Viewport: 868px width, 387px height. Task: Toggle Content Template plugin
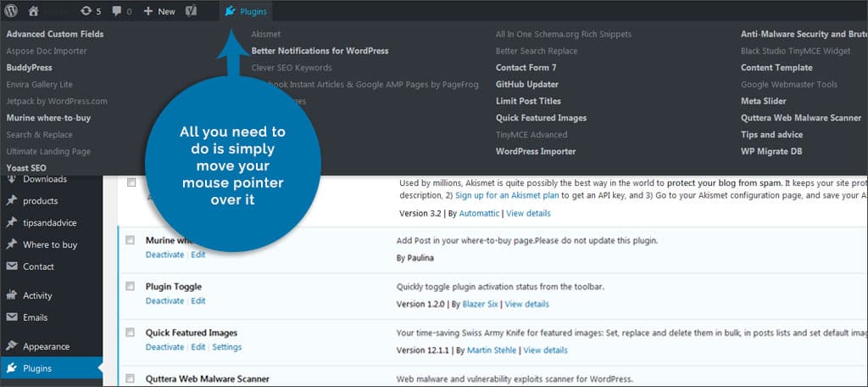[x=776, y=68]
